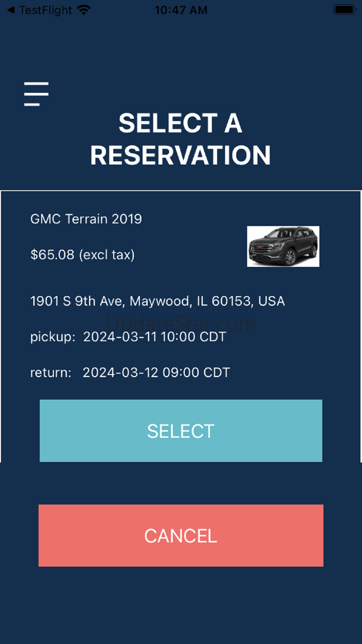Viewport: 362px width, 644px height.
Task: Click the red CANCEL button
Action: coord(181,535)
